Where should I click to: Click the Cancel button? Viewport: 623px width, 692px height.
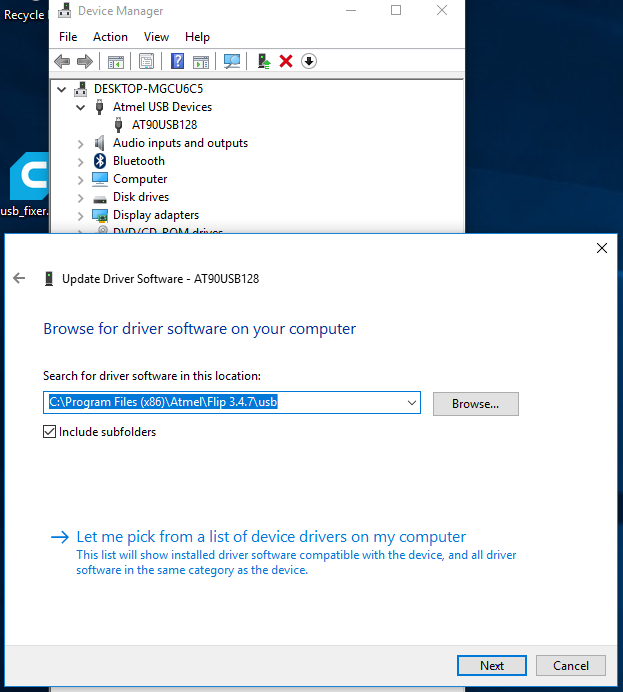point(571,666)
